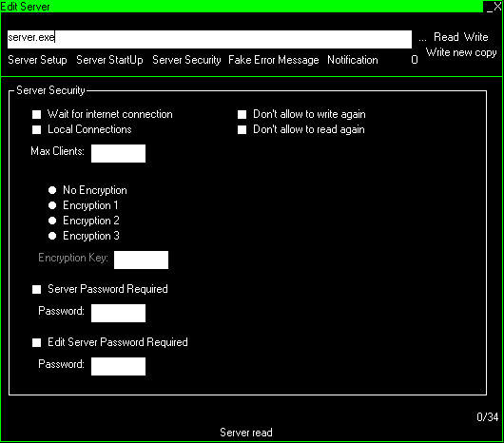Click the Read button
504x443 pixels.
[446, 37]
